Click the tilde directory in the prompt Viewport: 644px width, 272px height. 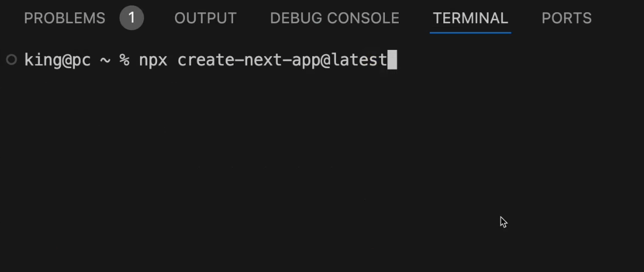105,60
